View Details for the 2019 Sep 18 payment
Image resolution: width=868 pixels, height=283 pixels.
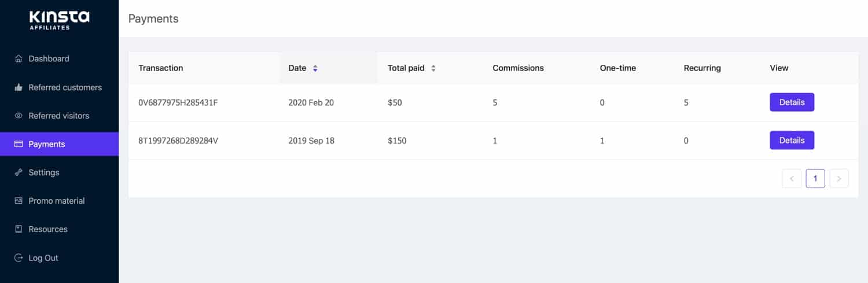792,140
